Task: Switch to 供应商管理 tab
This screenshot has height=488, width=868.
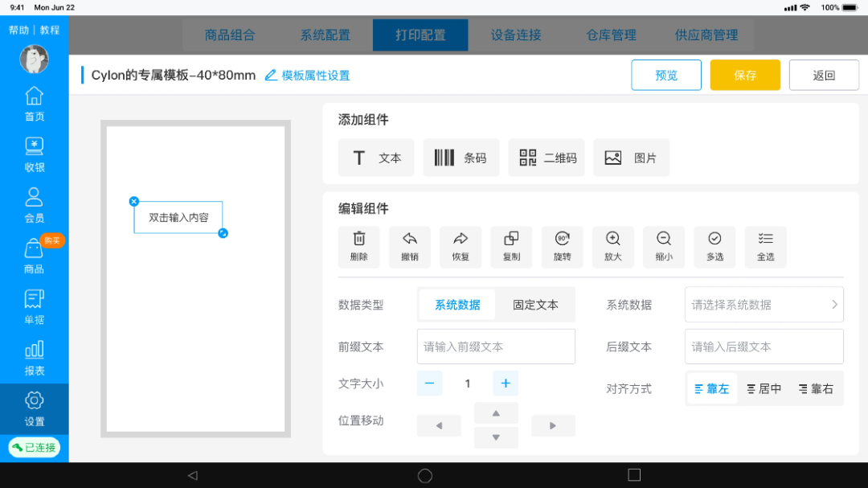Action: click(706, 35)
